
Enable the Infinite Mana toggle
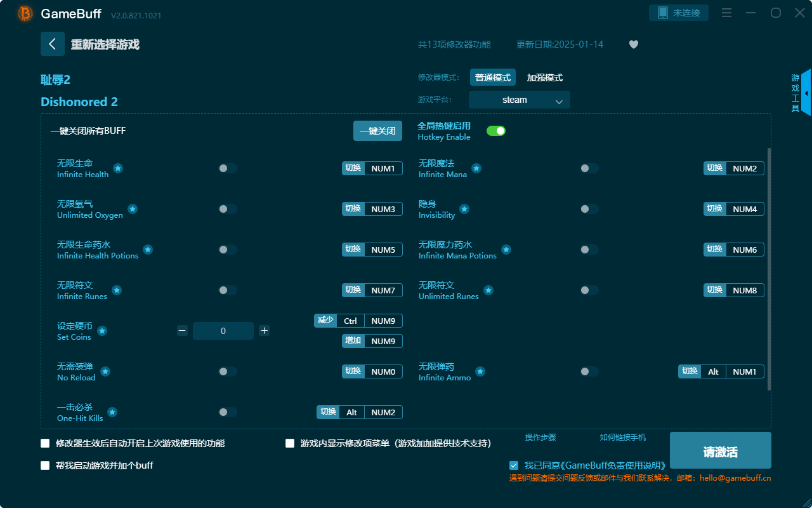tap(589, 168)
